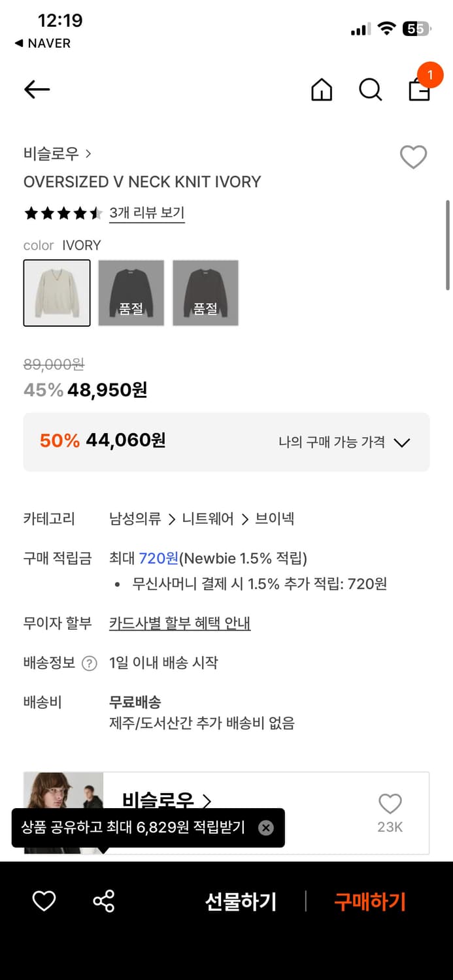This screenshot has width=453, height=980.
Task: Toggle favorite using bottom-left heart
Action: [43, 901]
